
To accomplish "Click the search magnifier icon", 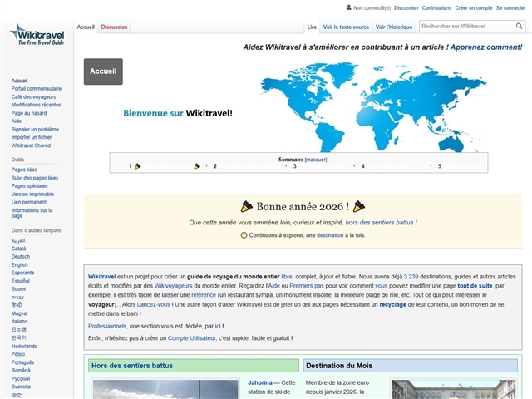I will (519, 26).
